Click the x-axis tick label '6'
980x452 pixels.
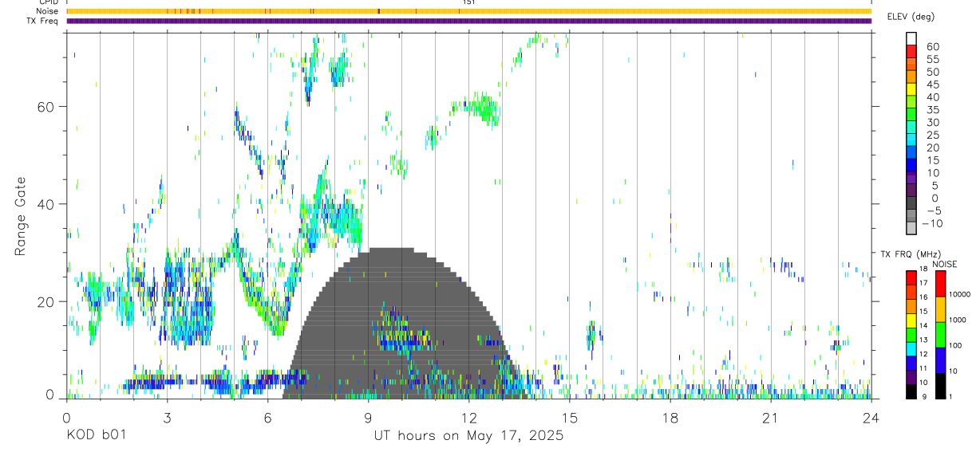[x=267, y=418]
